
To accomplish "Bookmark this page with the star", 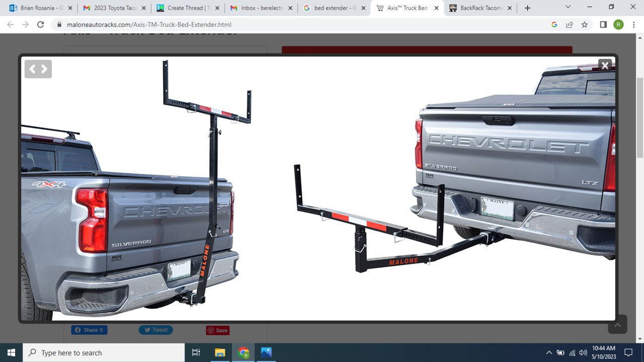I will 585,24.
